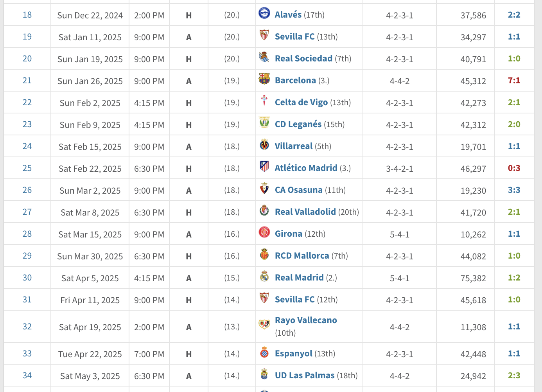Image resolution: width=542 pixels, height=392 pixels.
Task: Open the CA Osasuna team link
Action: click(299, 190)
